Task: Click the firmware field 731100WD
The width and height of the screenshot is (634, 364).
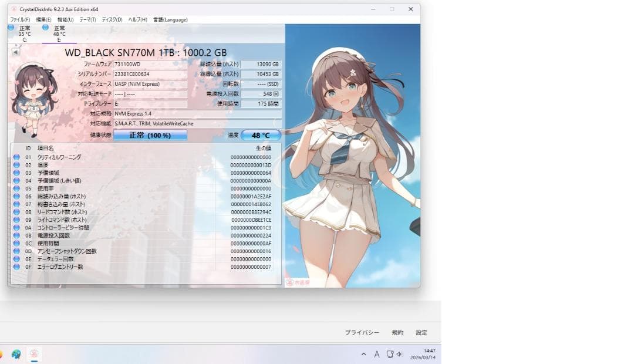Action: tap(150, 65)
